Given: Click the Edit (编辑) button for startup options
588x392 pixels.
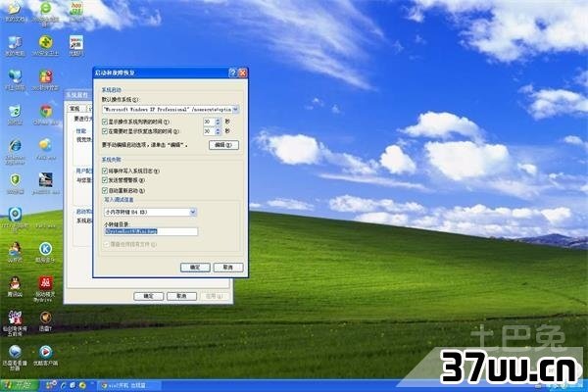Looking at the screenshot, I should point(223,145).
